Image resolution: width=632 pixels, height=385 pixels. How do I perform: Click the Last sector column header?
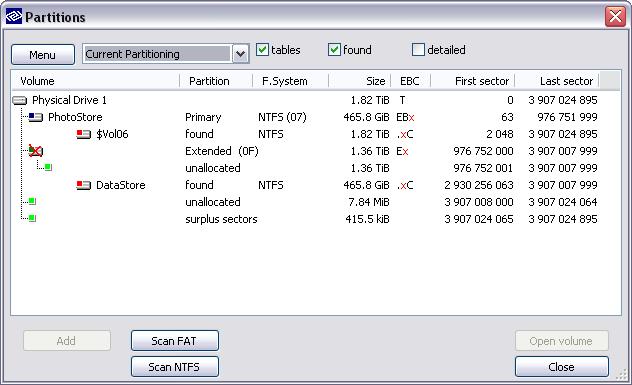(x=557, y=81)
